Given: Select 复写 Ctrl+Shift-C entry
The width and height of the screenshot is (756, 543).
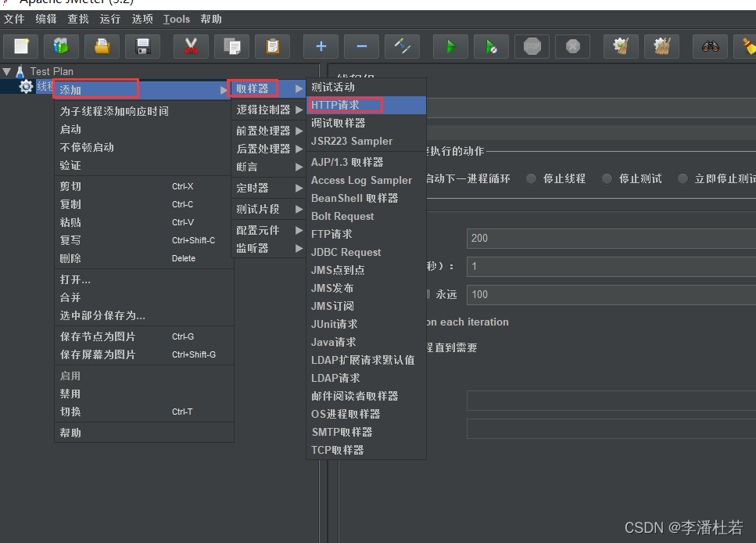Looking at the screenshot, I should (x=144, y=240).
